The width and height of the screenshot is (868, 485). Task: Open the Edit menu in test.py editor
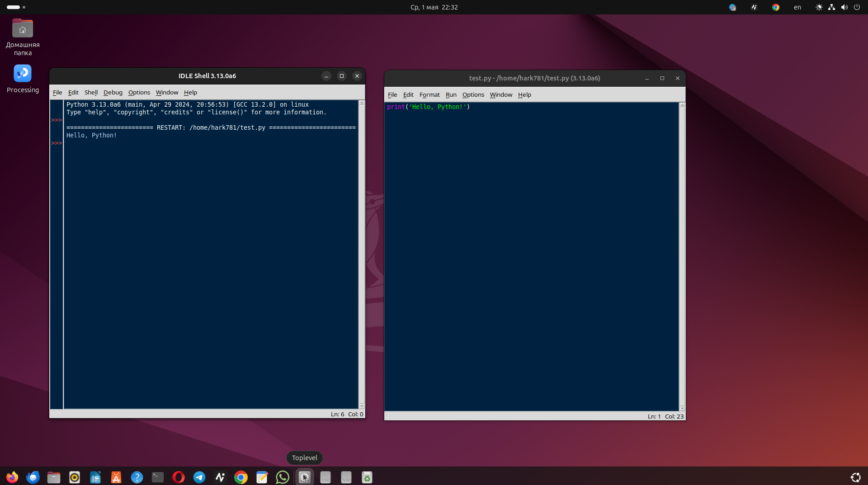408,94
